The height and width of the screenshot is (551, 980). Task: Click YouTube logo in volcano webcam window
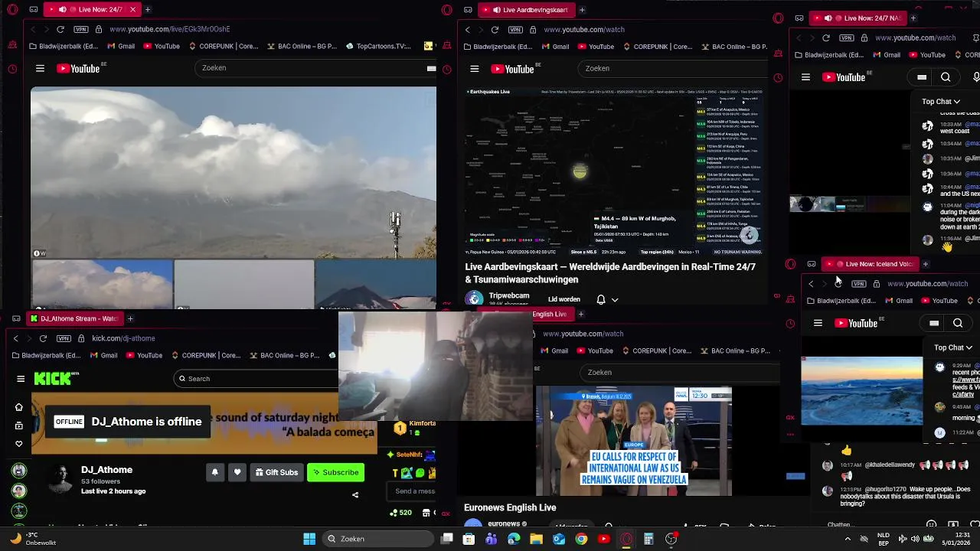79,68
